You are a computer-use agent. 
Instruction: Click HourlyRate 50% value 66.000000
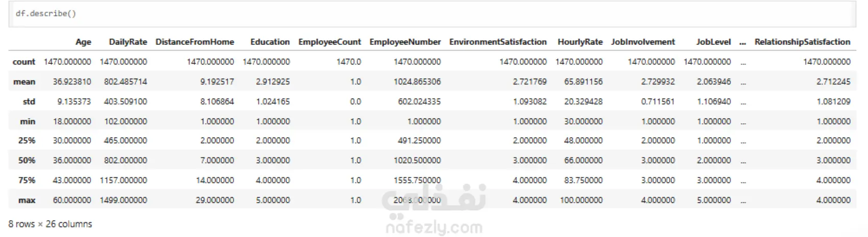(x=583, y=161)
